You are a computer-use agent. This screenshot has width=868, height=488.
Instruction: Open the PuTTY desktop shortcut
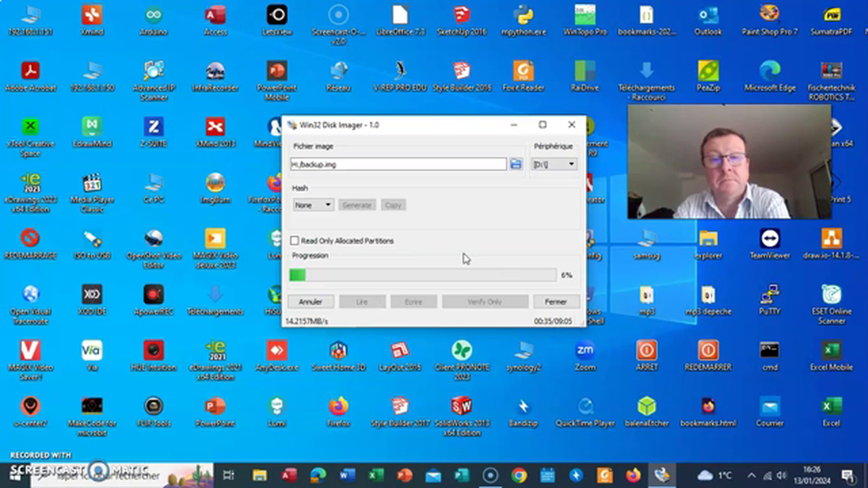[x=770, y=296]
